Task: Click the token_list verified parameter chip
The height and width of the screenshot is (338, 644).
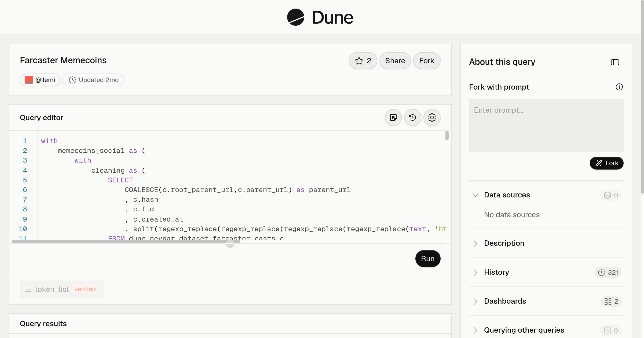Action: [61, 289]
